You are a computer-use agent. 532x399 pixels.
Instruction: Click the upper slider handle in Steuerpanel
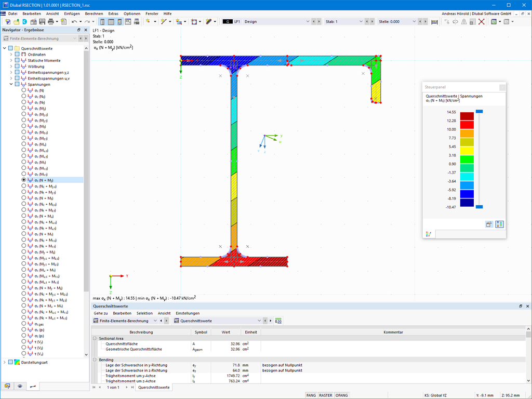[479, 111]
